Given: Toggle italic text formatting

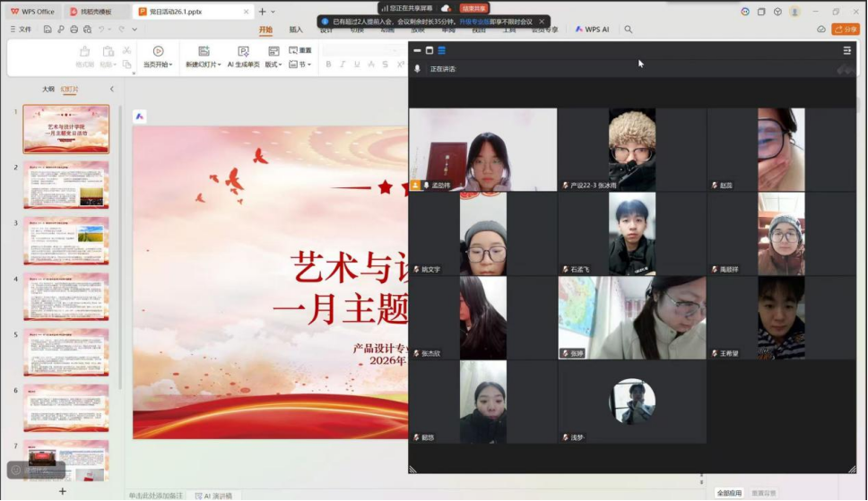Looking at the screenshot, I should click(343, 65).
